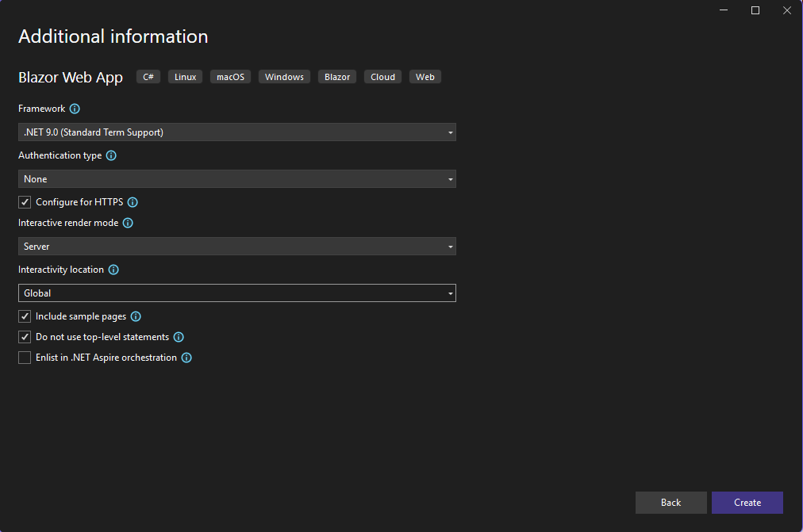
Task: Click the top-level statements info icon
Action: (x=179, y=337)
